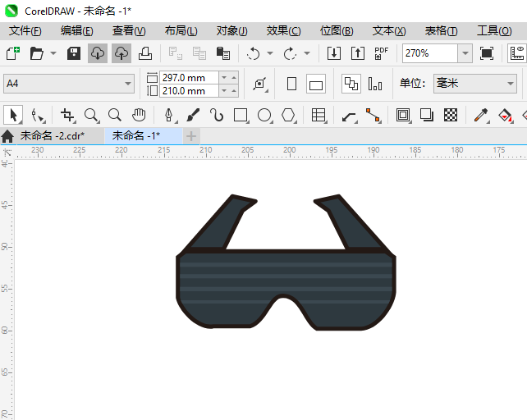
Task: Expand the 270% zoom level dropdown
Action: pos(465,53)
